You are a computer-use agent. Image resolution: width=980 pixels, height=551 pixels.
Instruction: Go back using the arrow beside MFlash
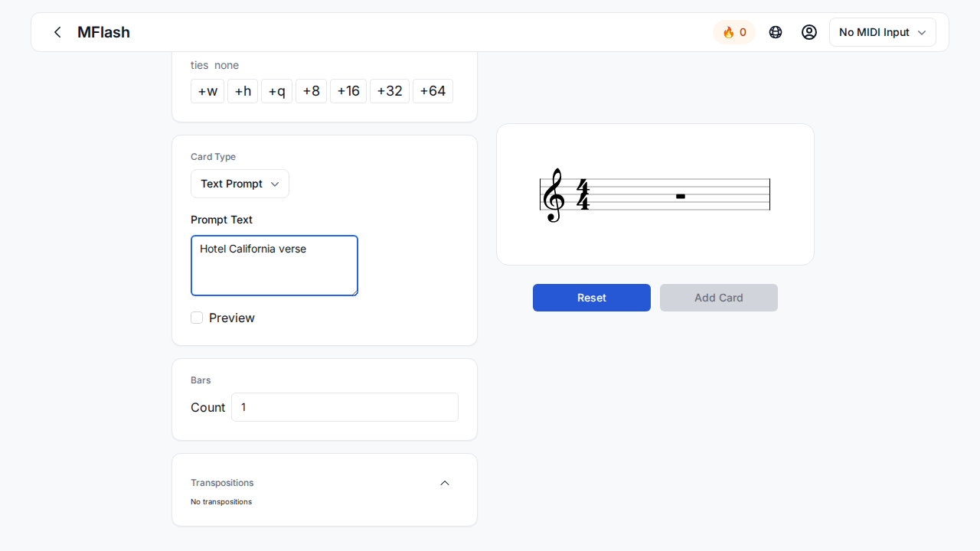pyautogui.click(x=57, y=32)
